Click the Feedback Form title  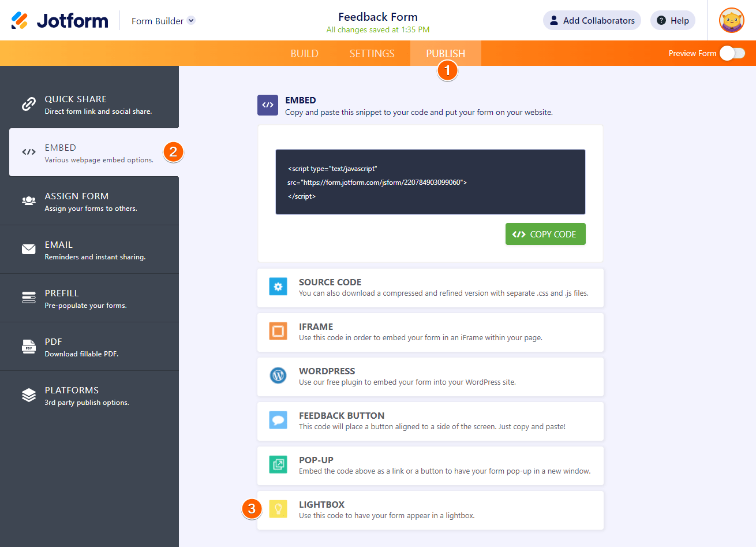[x=378, y=17]
